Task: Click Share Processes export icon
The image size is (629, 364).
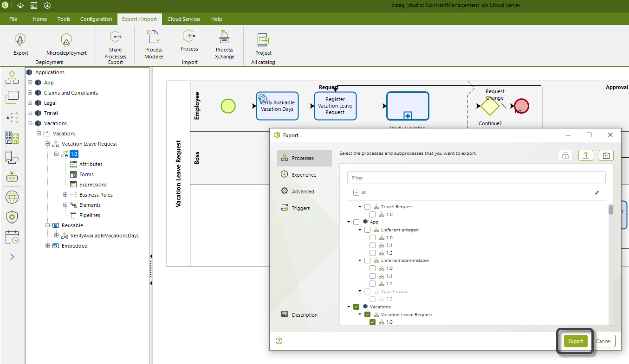Action: (x=115, y=37)
